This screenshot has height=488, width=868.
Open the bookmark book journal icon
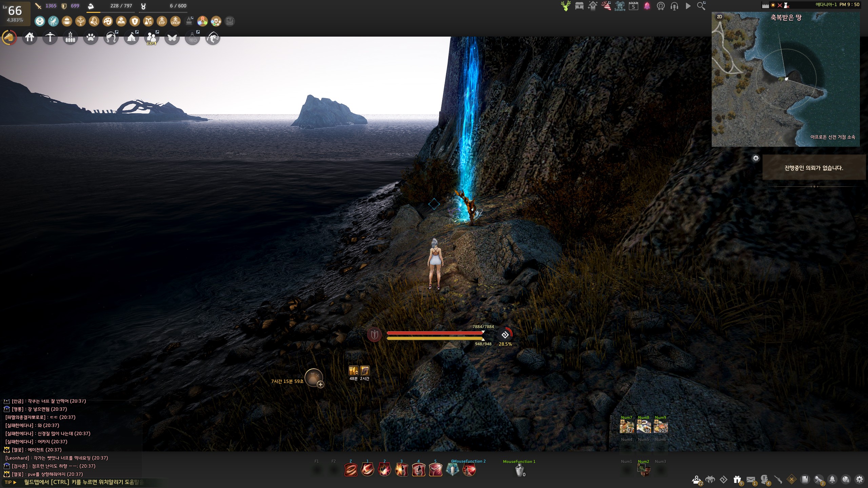[x=805, y=480]
